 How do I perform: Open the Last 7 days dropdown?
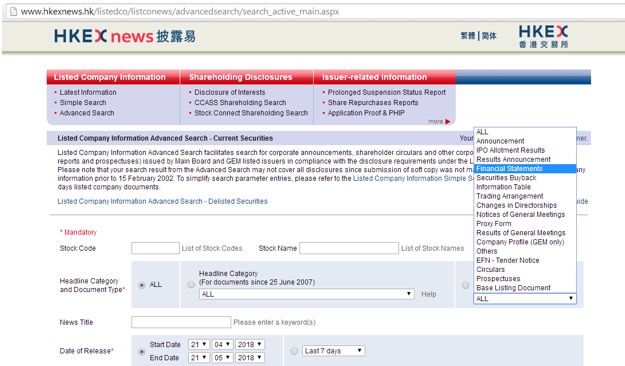coord(334,351)
